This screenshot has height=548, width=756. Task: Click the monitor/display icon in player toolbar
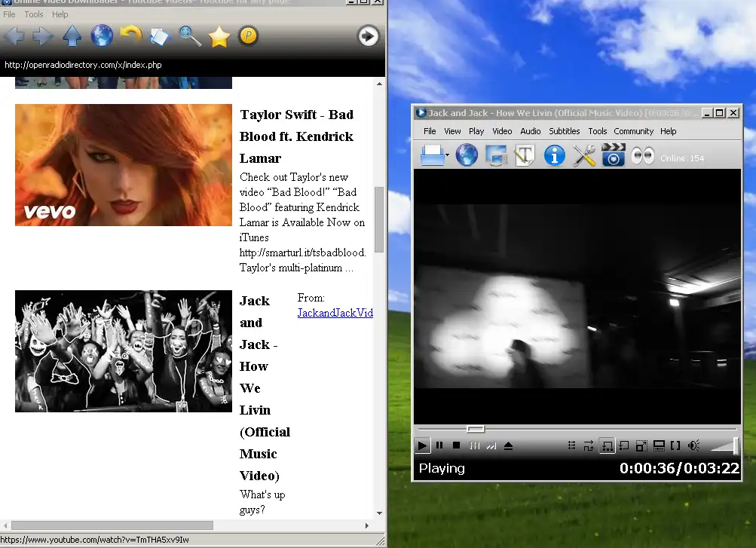coord(496,156)
